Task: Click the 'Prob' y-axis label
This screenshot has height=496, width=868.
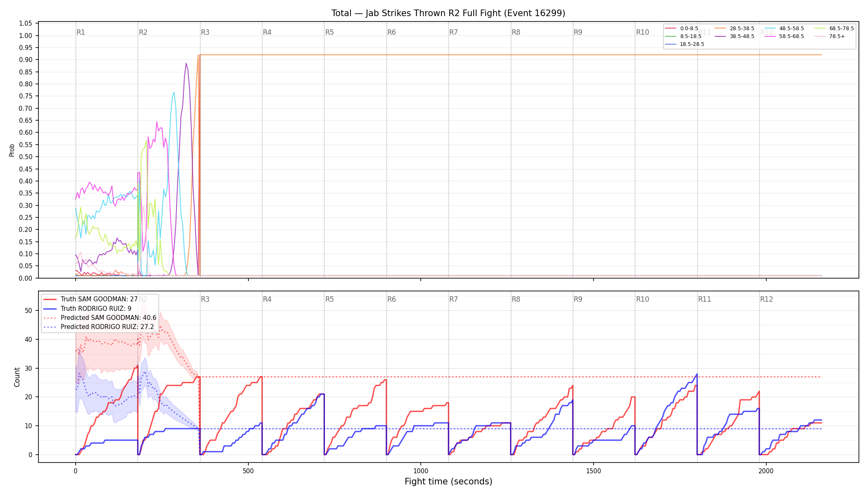Action: pyautogui.click(x=12, y=150)
